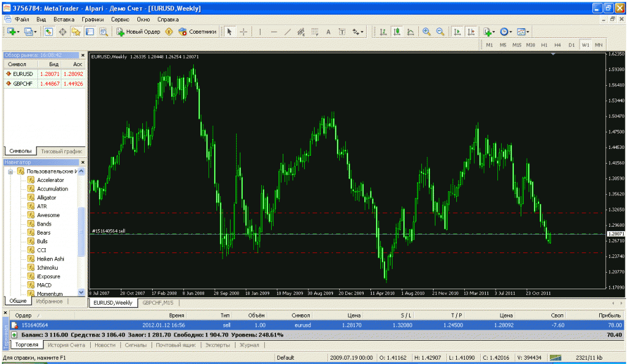This screenshot has width=628, height=364.
Task: Switch to the GBPCHF,M15 chart tab
Action: point(159,303)
